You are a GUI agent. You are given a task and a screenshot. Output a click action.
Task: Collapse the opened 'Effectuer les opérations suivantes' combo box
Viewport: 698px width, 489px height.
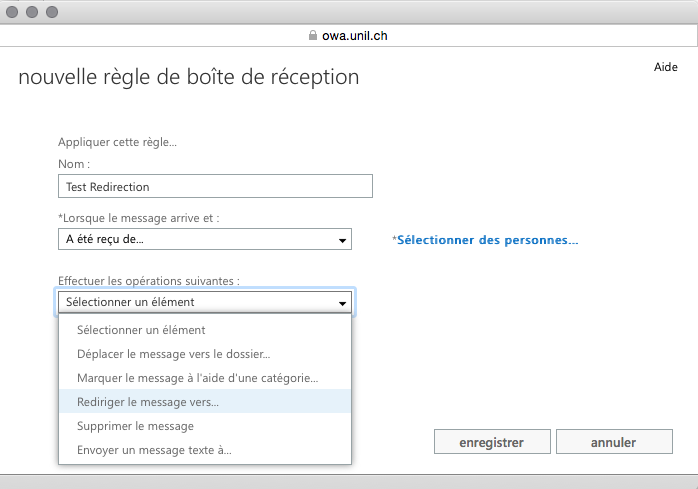click(342, 302)
